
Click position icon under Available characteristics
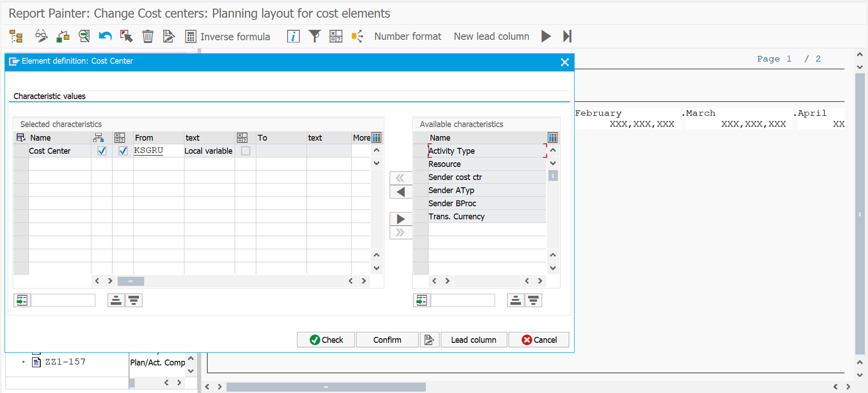click(422, 300)
